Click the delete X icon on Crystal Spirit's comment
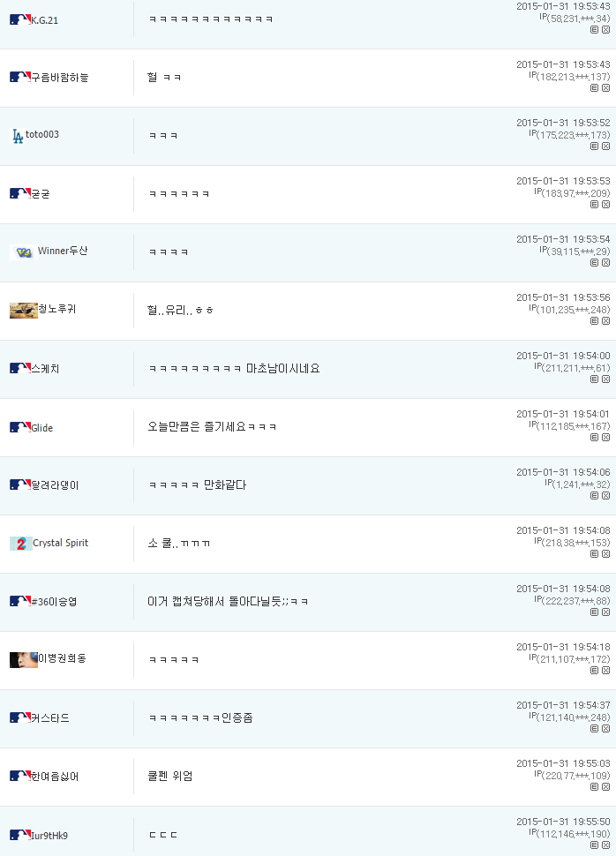This screenshot has height=856, width=616. 605,554
